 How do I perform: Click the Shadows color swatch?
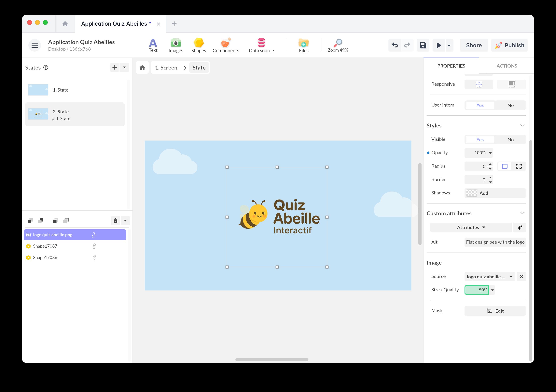click(471, 193)
